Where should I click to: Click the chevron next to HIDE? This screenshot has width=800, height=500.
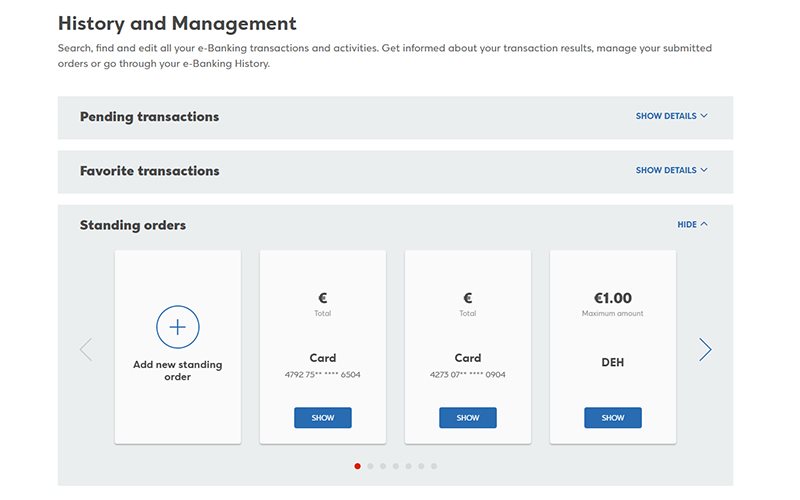pyautogui.click(x=704, y=224)
